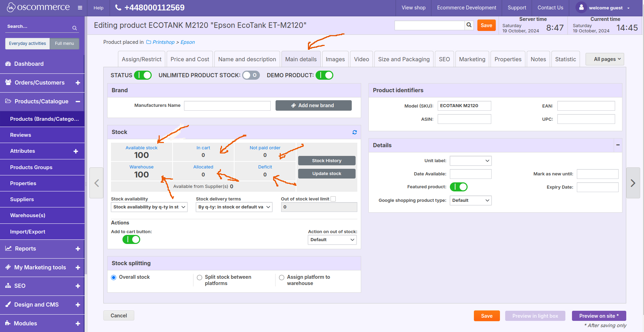The image size is (644, 332).
Task: Click the Model (SKU) field
Action: 464,106
